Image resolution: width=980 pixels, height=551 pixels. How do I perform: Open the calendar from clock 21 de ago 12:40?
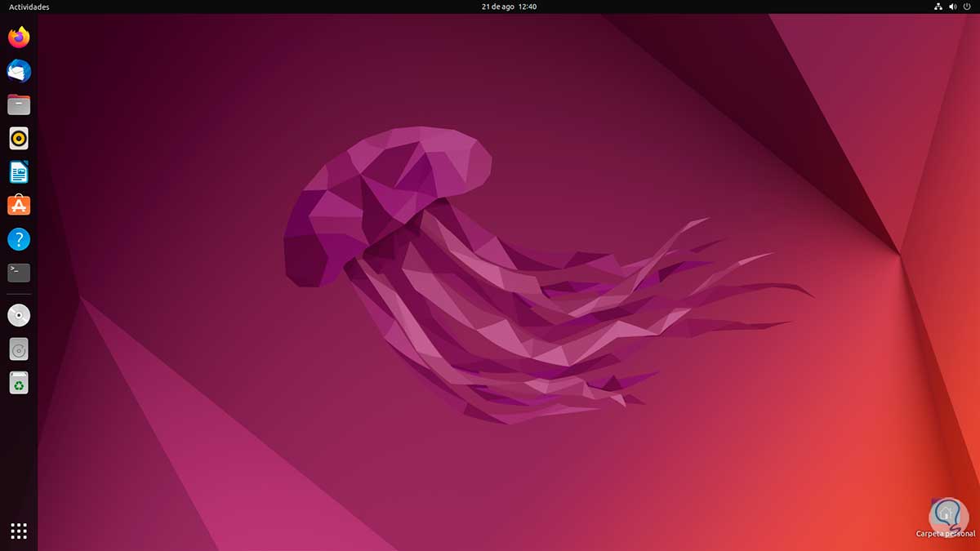pyautogui.click(x=509, y=7)
